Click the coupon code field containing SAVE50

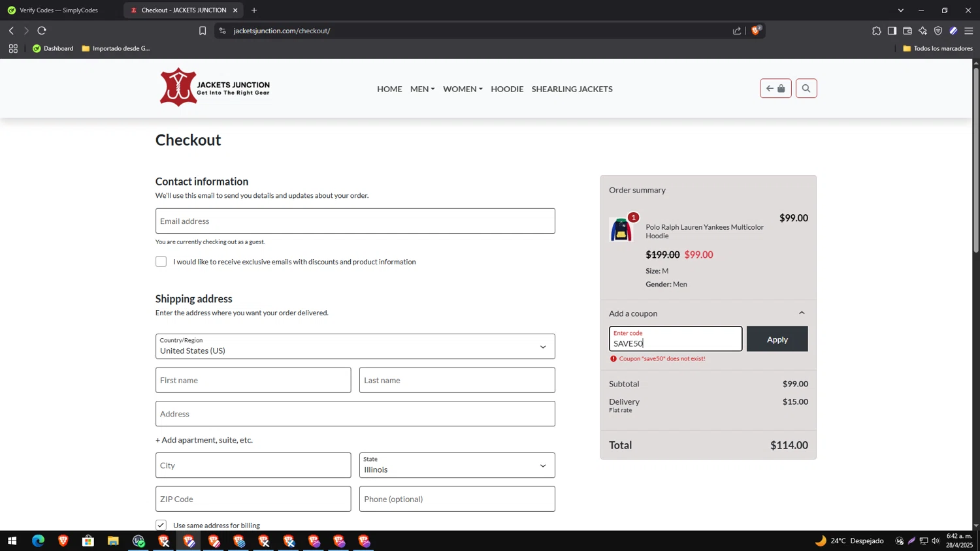[x=676, y=339]
